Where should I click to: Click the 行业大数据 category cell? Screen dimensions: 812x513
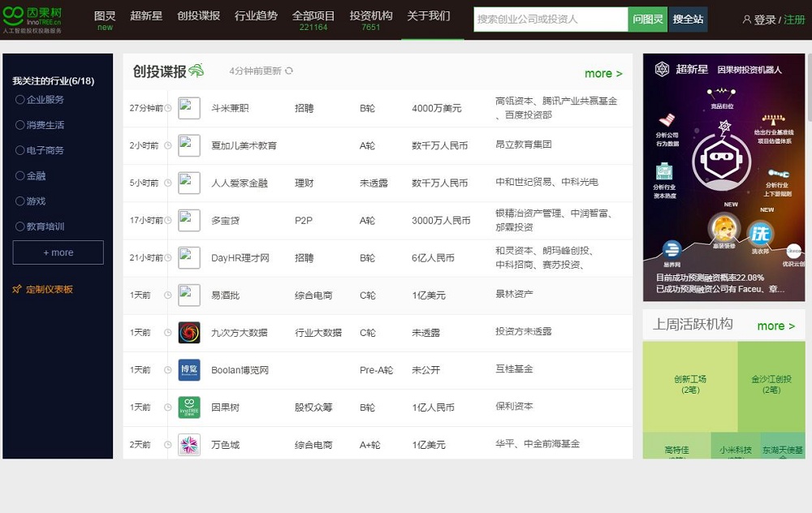pos(318,332)
